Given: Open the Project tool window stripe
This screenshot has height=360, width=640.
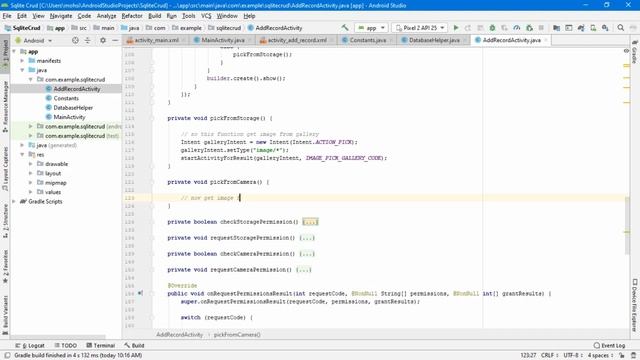Looking at the screenshot, I should 5,53.
